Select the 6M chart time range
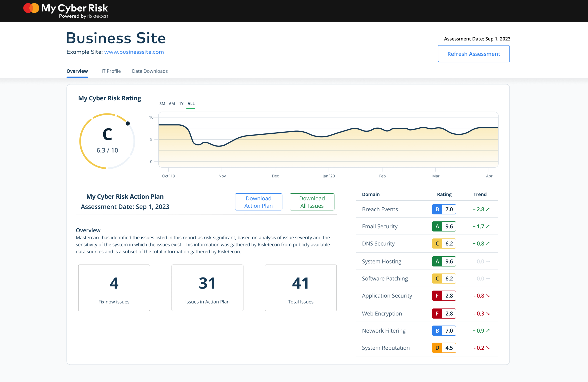This screenshot has height=382, width=588. click(172, 104)
